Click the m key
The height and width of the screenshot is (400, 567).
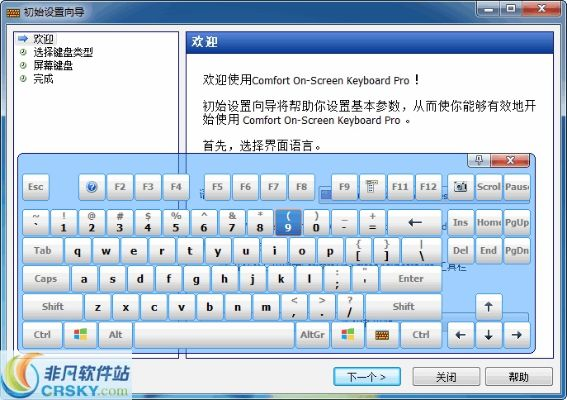[266, 307]
